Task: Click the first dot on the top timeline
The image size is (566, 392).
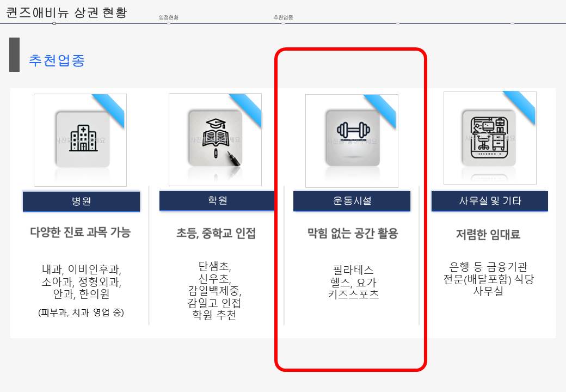Action: point(54,23)
